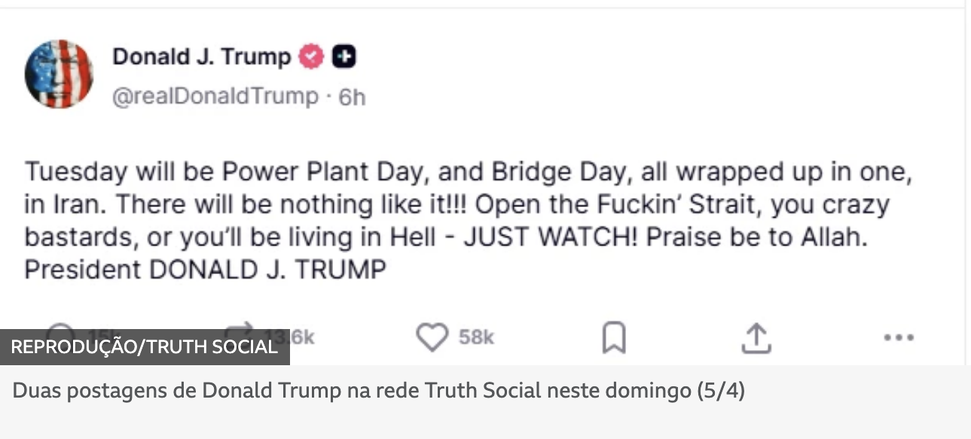Screen dimensions: 971x439
Task: Click the REPRODUÇÃO/TRUTH SOCIAL credit label
Action: [x=144, y=347]
